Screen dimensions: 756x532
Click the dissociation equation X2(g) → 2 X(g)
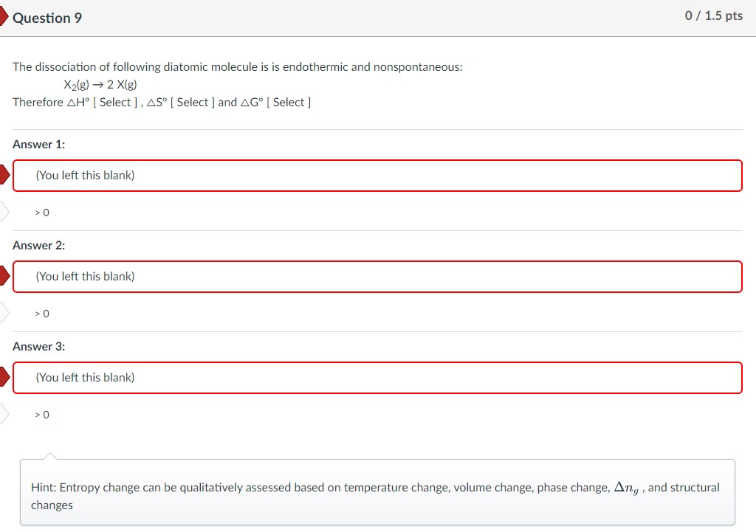pos(100,84)
